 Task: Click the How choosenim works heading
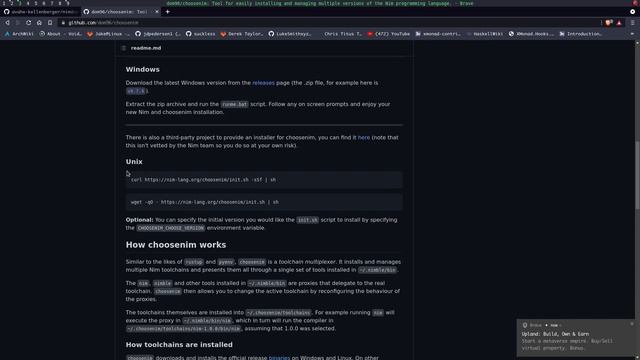pyautogui.click(x=176, y=245)
